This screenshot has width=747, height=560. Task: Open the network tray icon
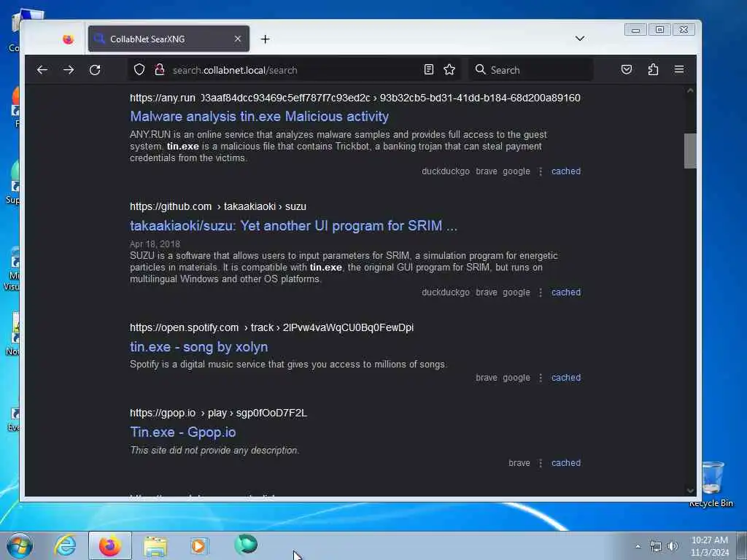[656, 546]
